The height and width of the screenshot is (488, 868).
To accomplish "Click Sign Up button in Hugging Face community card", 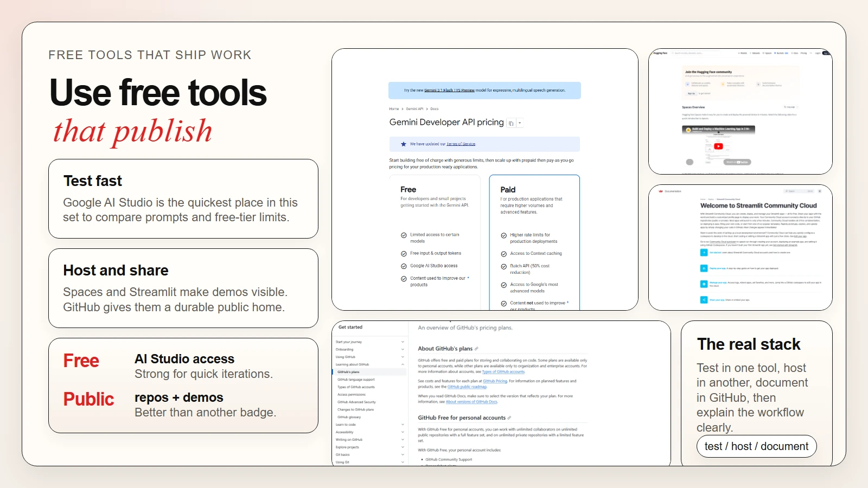I will click(691, 93).
